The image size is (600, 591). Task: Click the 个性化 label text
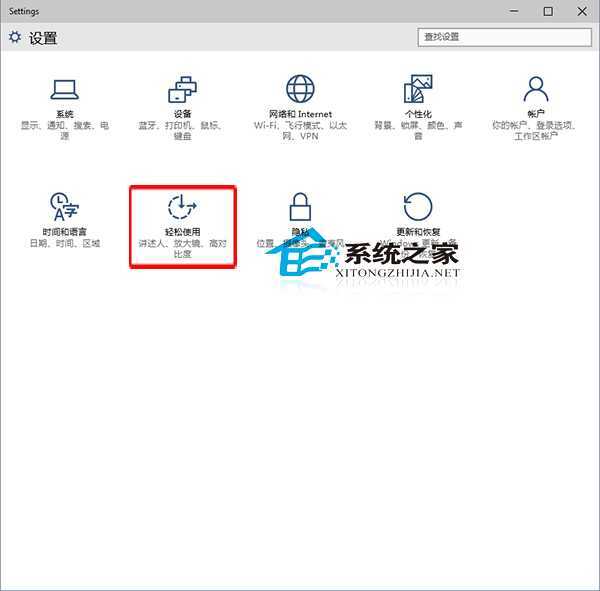tap(418, 114)
